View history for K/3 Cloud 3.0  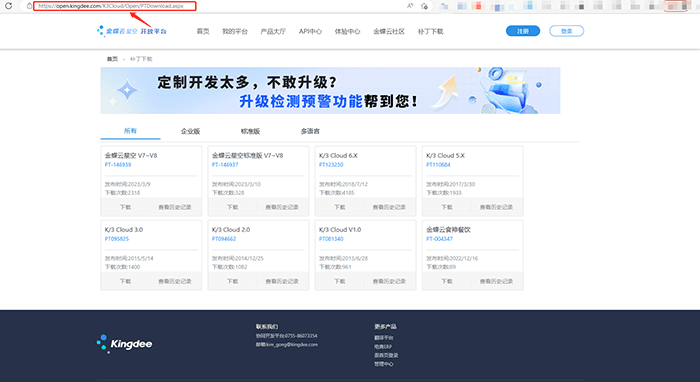pos(175,281)
